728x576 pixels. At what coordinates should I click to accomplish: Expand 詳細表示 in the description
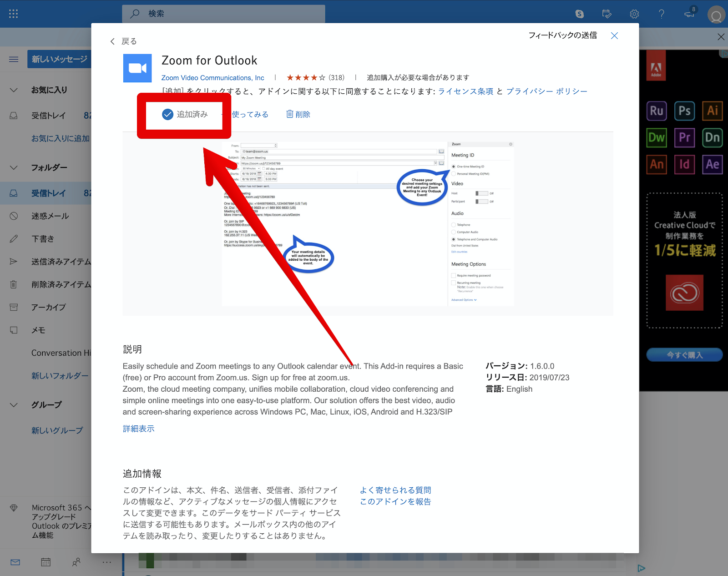pos(138,429)
